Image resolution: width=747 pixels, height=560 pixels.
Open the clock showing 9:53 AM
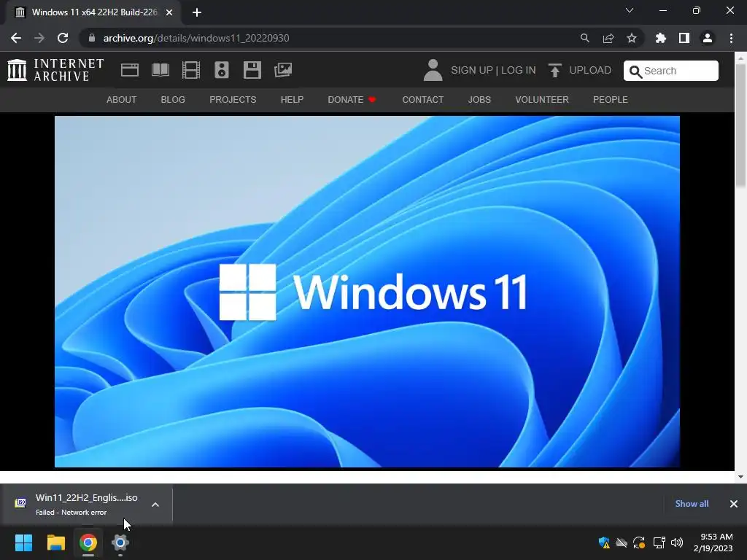coord(713,542)
